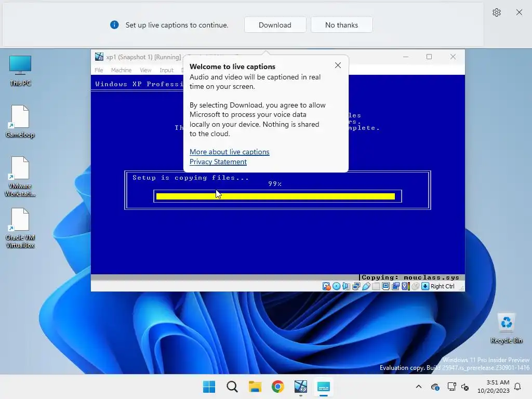Click the network adapter indicator in VirtualBox status bar
The height and width of the screenshot is (399, 532).
[356, 286]
